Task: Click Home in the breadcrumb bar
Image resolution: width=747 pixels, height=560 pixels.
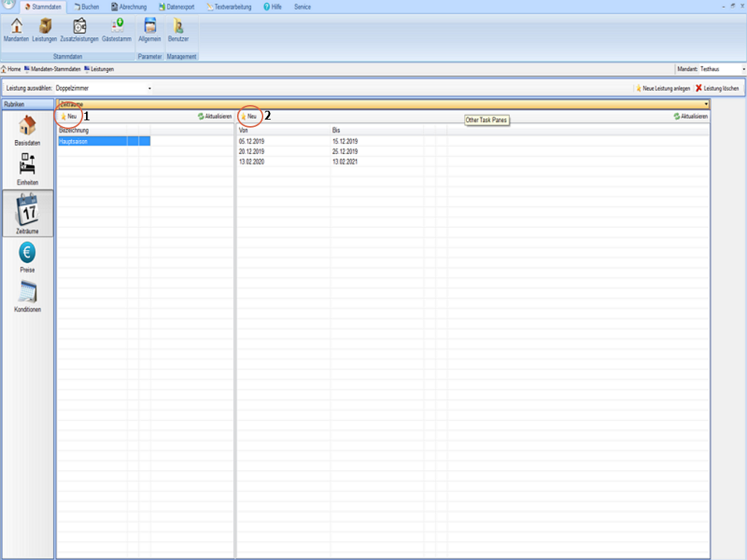Action: tap(11, 69)
